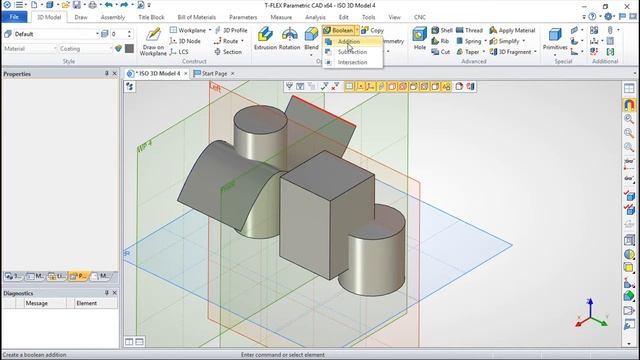The image size is (640, 360).
Task: Click the zoom magnifier icon below the magnet
Action: [629, 119]
